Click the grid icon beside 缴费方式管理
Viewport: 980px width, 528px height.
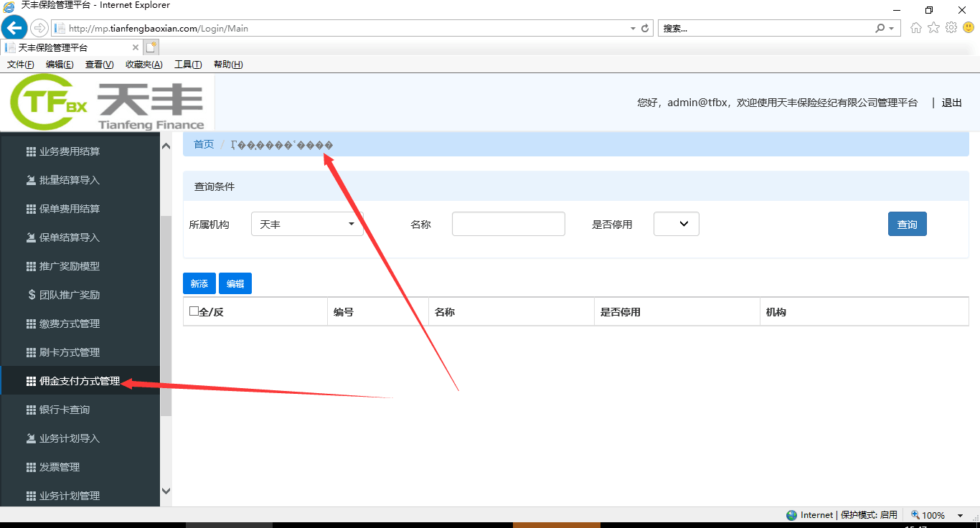31,324
